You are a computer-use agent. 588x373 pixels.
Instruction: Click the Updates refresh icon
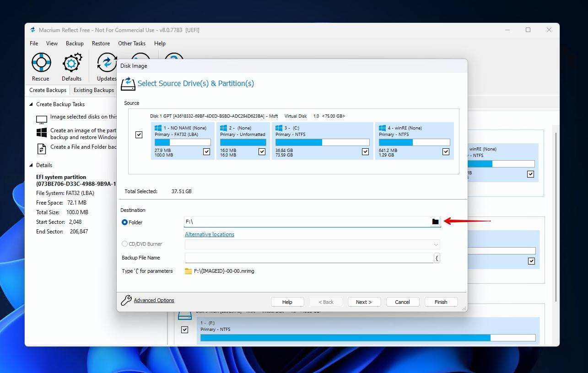tap(107, 63)
